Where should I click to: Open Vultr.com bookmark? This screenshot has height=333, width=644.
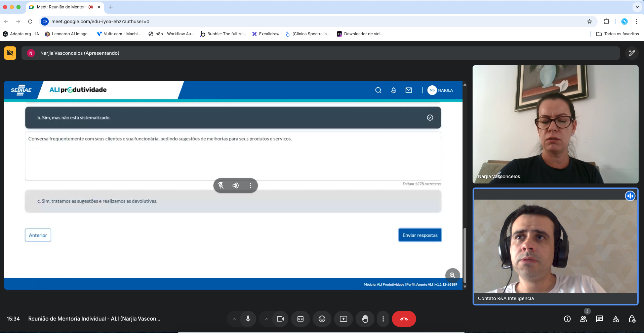tap(119, 34)
